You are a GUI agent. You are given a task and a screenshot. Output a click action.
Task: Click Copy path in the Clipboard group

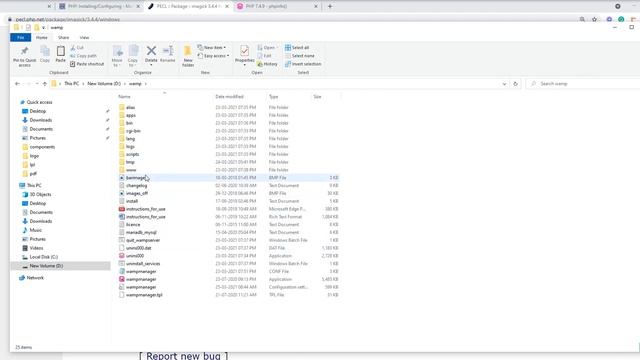(83, 56)
